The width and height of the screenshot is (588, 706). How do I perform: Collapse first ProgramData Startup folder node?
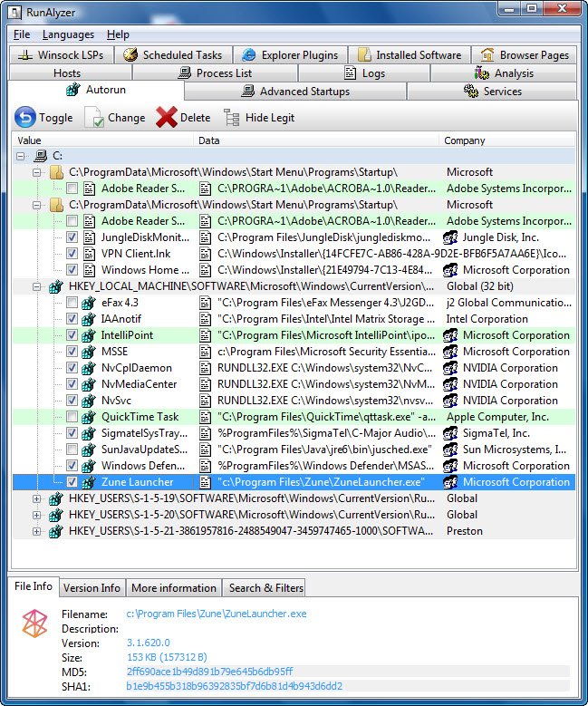point(37,172)
